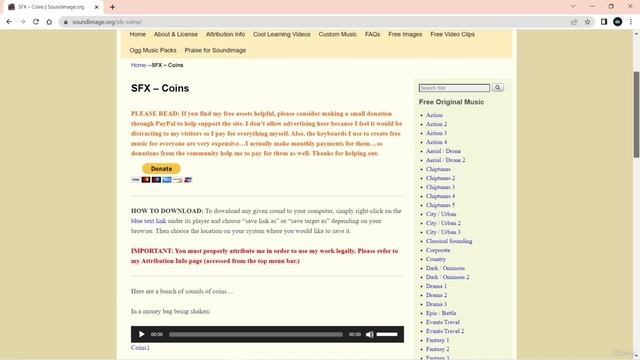The width and height of the screenshot is (640, 360).
Task: Open the browser home page
Action: (49, 22)
